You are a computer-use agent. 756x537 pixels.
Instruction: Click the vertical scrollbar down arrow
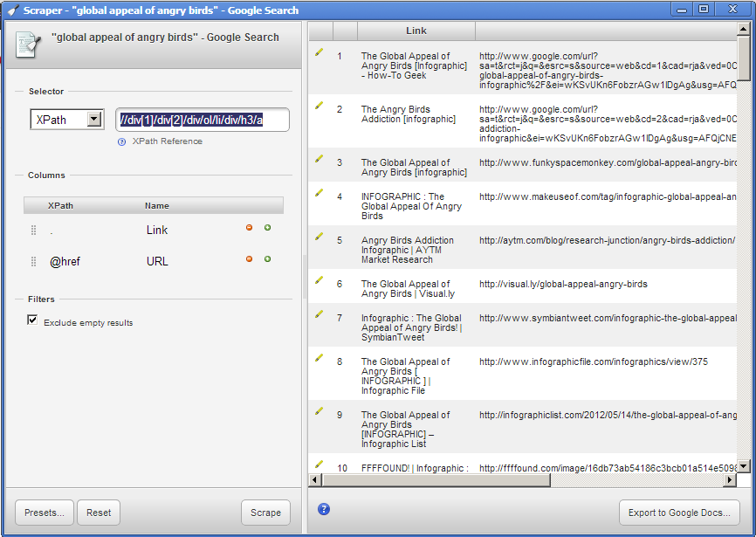tap(743, 466)
